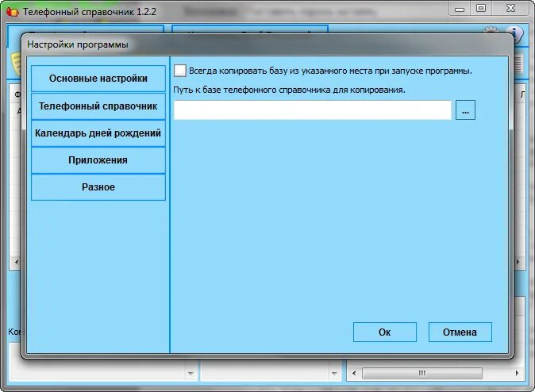
Task: Click the database path input field
Action: click(312, 110)
